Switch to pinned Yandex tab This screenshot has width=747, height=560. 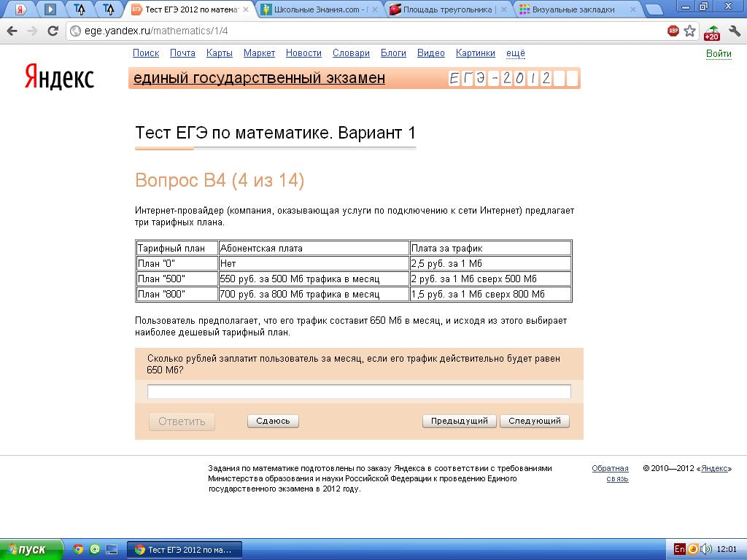[x=20, y=9]
